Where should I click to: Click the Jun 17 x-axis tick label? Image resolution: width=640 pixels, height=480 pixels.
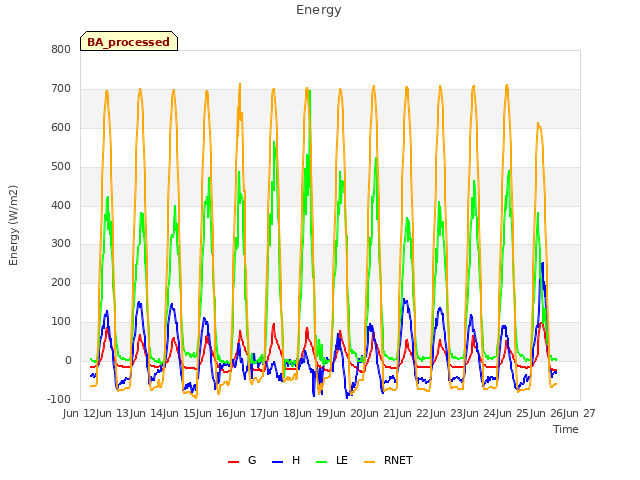[247, 413]
